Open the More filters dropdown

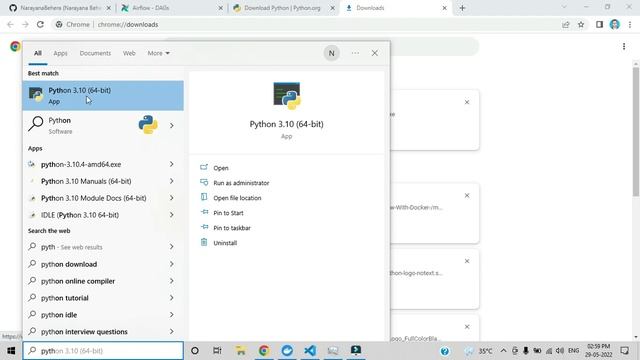tap(158, 53)
